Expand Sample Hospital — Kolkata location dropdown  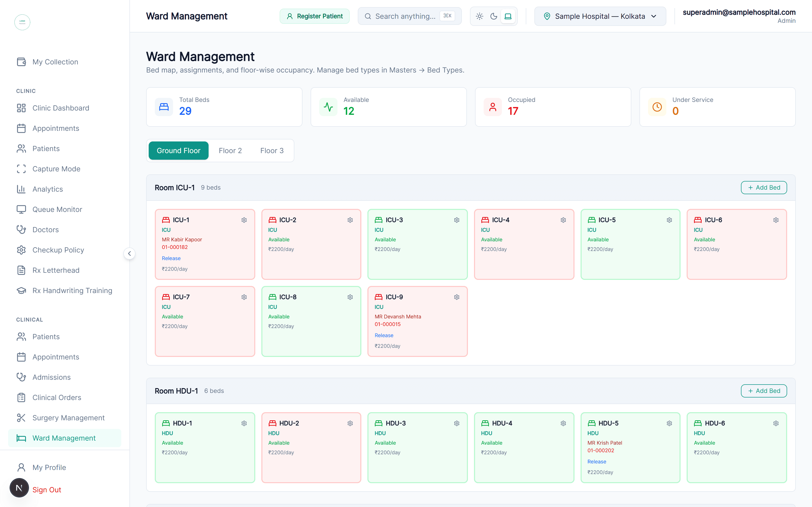[x=600, y=16]
